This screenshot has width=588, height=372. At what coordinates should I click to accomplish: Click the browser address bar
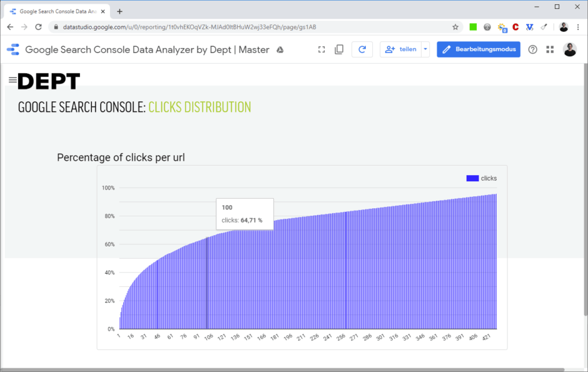(188, 27)
